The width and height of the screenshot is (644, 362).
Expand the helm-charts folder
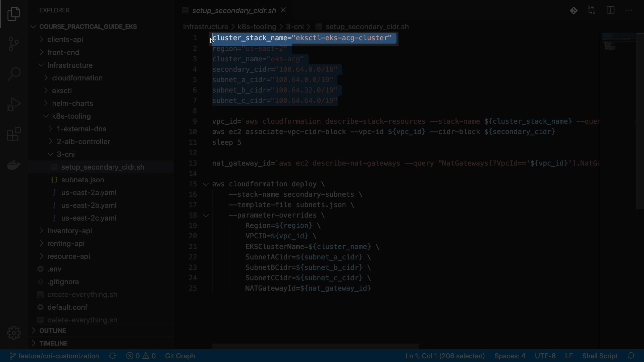(72, 104)
